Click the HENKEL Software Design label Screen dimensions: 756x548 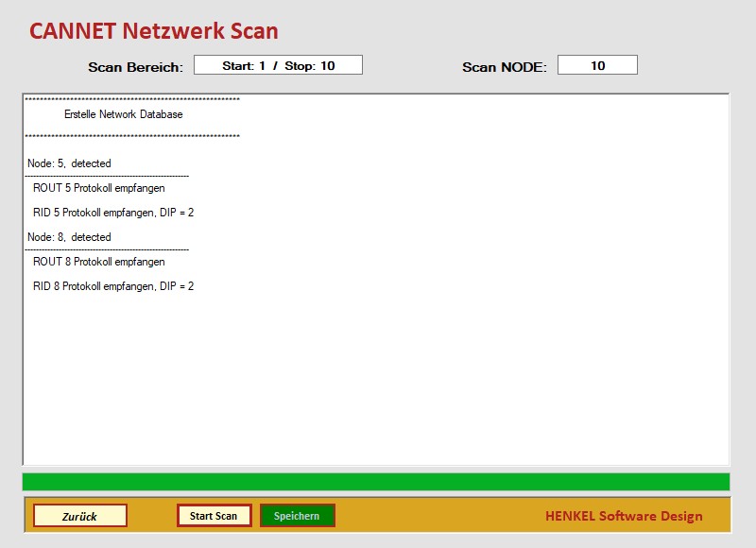pyautogui.click(x=624, y=516)
